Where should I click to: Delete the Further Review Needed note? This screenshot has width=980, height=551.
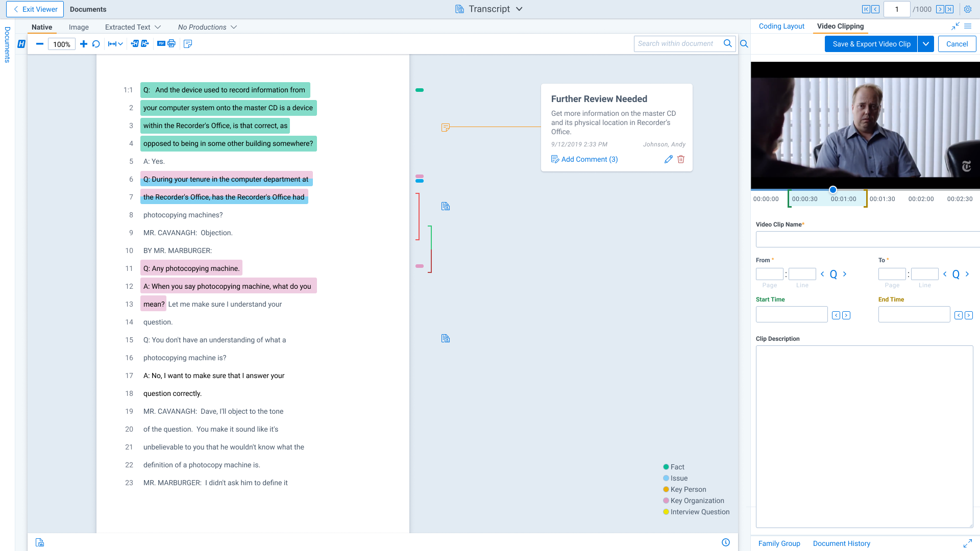pyautogui.click(x=681, y=159)
